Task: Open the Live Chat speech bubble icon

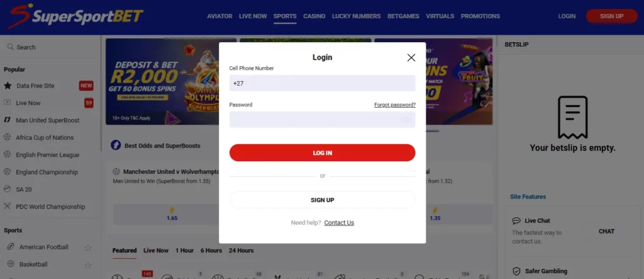Action: [516, 221]
